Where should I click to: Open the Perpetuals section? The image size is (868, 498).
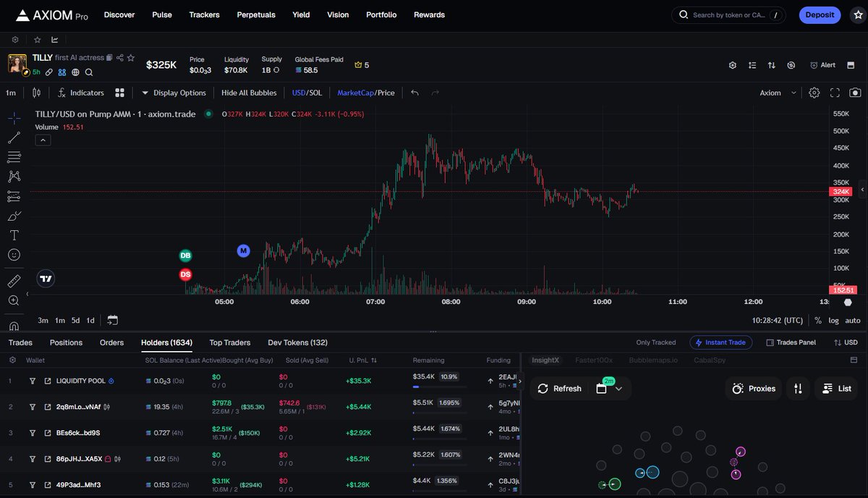click(256, 14)
